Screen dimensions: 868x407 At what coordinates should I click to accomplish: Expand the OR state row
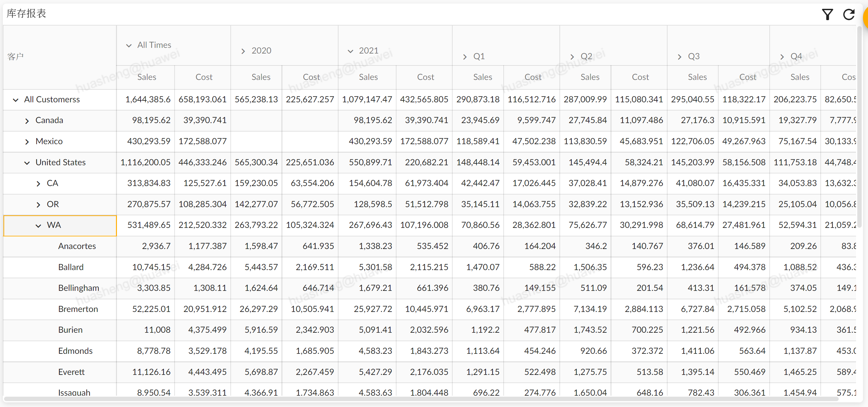point(38,205)
